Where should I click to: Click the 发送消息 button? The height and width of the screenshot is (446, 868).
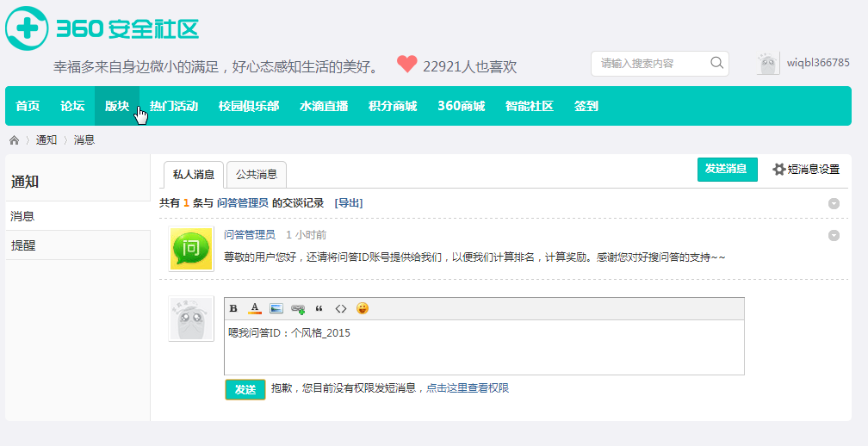(727, 170)
